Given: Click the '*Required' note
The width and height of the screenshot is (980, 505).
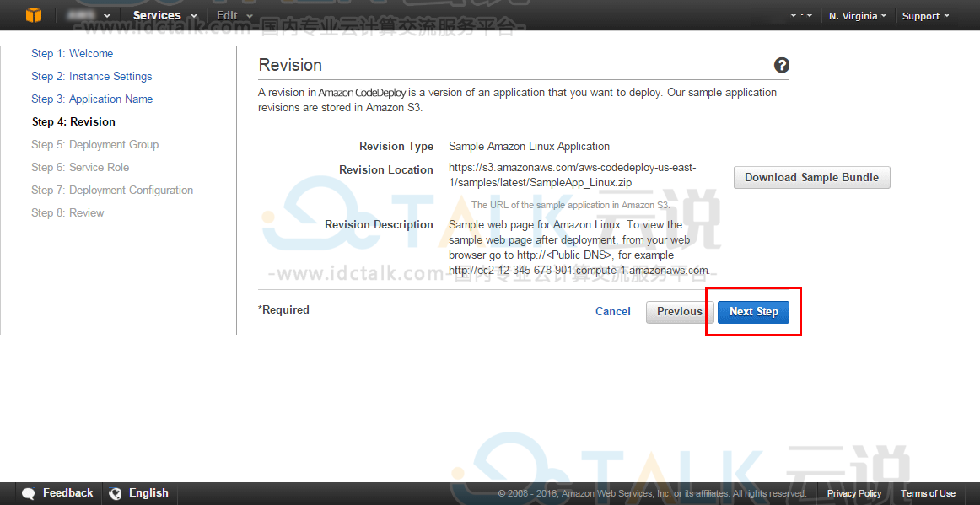Looking at the screenshot, I should (x=283, y=309).
